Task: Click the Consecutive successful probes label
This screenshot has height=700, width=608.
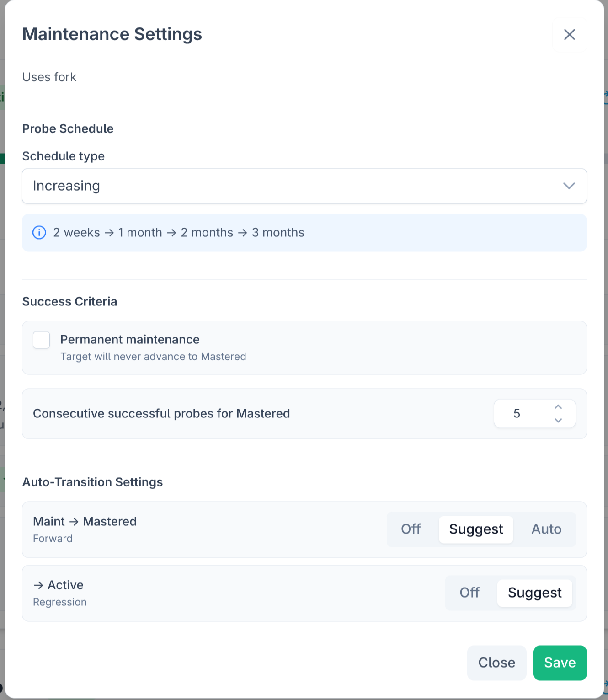Action: [x=161, y=414]
